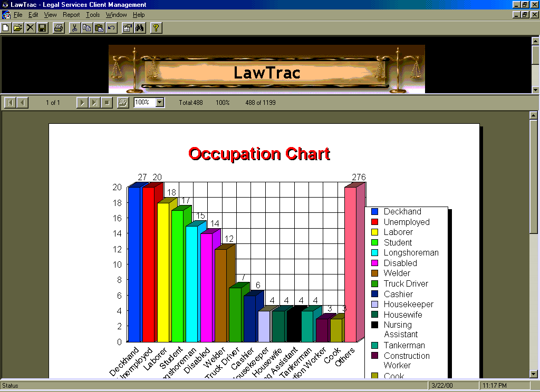Click the "Total:488" text
Viewport: 540px width, 392px height.
click(x=191, y=103)
